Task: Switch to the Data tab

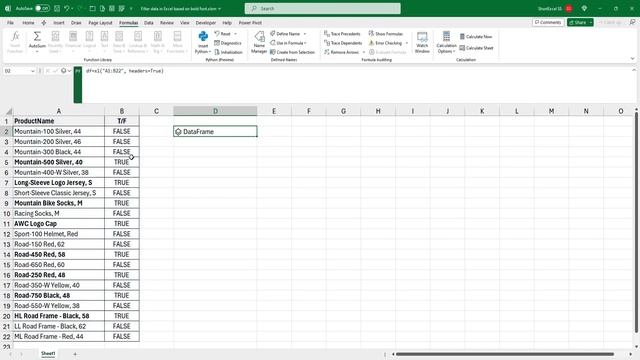Action: tap(149, 23)
